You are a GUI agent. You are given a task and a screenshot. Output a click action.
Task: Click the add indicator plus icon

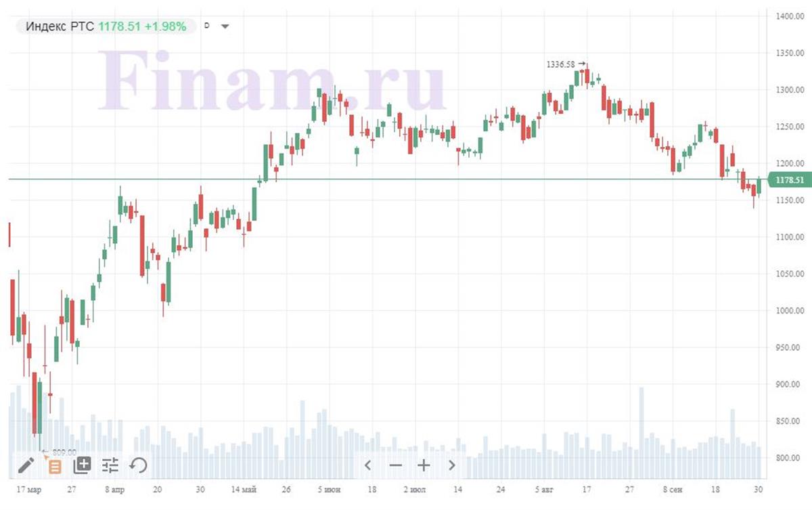(x=83, y=465)
